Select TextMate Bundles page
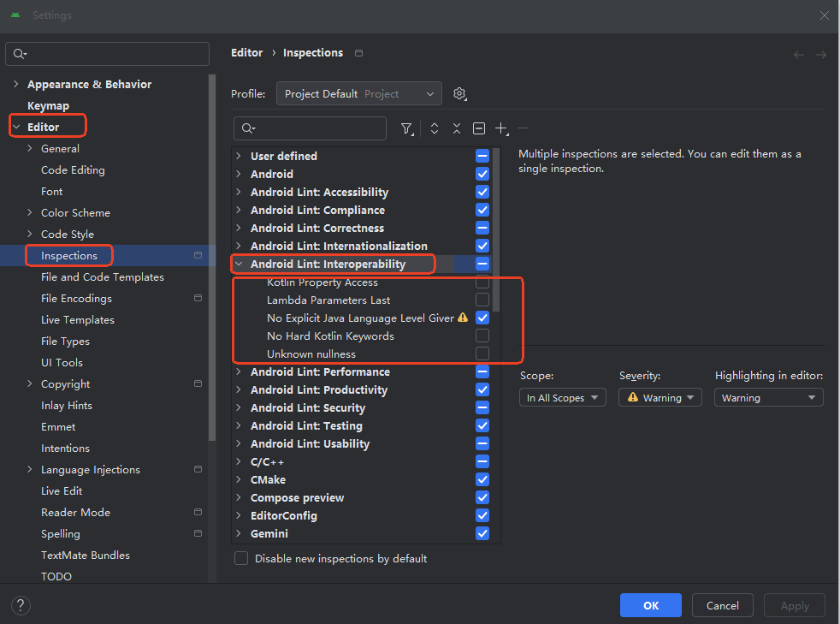The height and width of the screenshot is (624, 840). [86, 555]
